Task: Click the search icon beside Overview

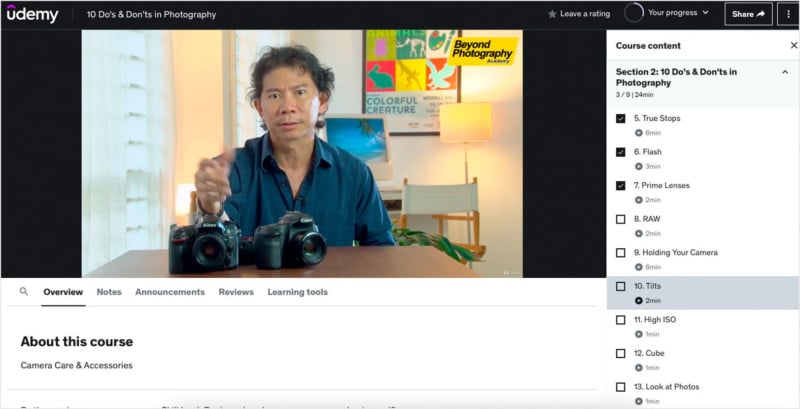Action: (x=24, y=292)
